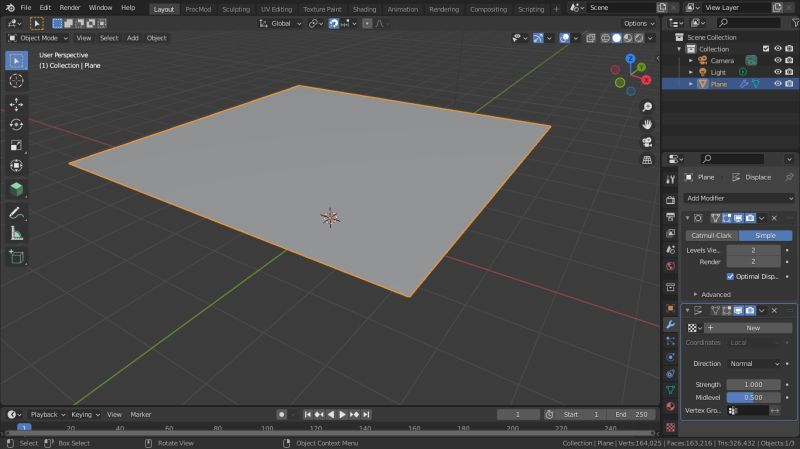Select Catmull-Clark subdivision type
Image resolution: width=800 pixels, height=449 pixels.
(712, 235)
